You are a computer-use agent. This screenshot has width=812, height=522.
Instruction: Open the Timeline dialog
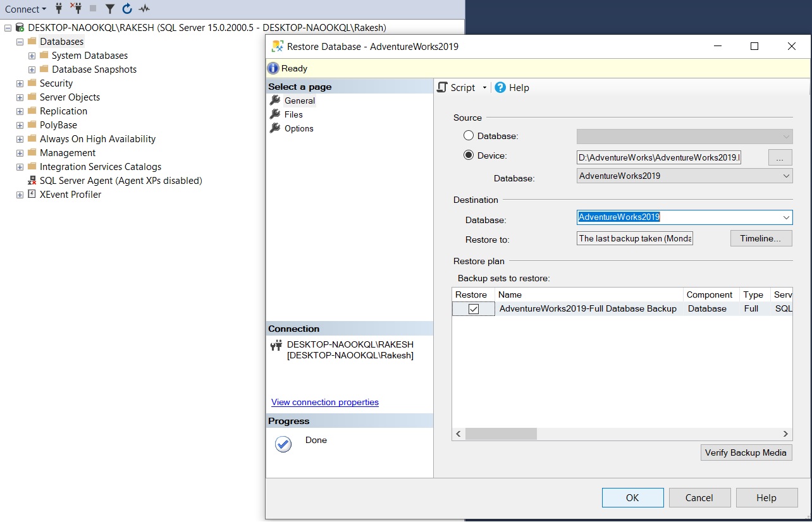tap(761, 238)
